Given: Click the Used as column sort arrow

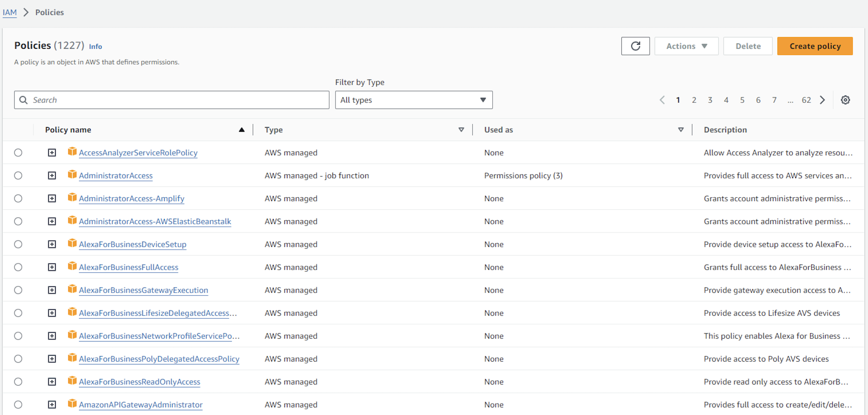Looking at the screenshot, I should [x=681, y=130].
